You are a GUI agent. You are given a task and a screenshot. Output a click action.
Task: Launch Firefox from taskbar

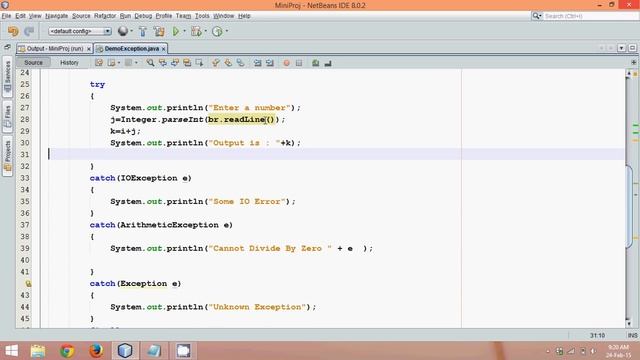click(x=96, y=351)
